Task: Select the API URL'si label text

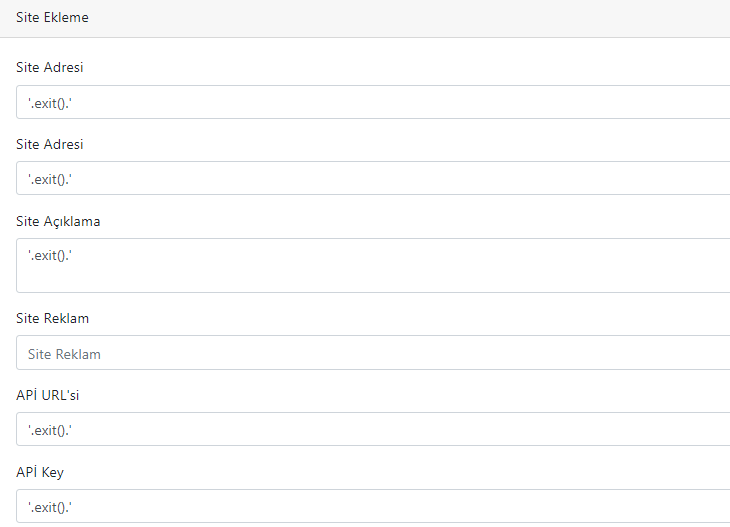Action: coord(47,395)
